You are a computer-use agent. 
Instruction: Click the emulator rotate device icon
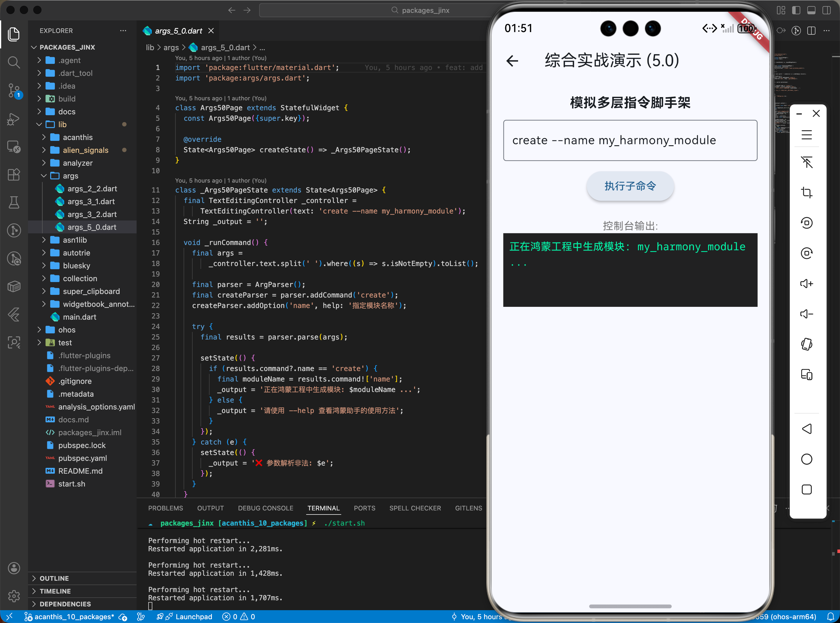click(x=806, y=344)
